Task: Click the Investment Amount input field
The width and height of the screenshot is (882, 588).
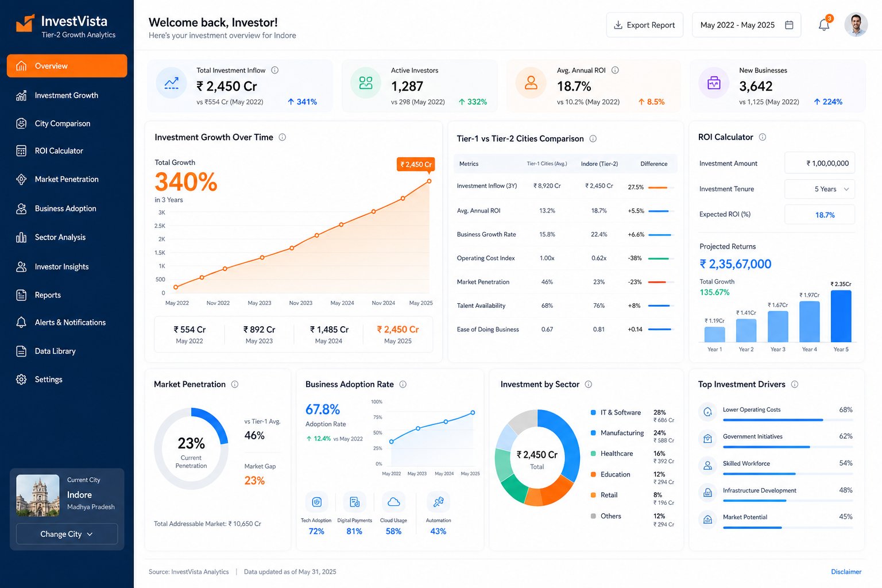Action: [x=819, y=163]
